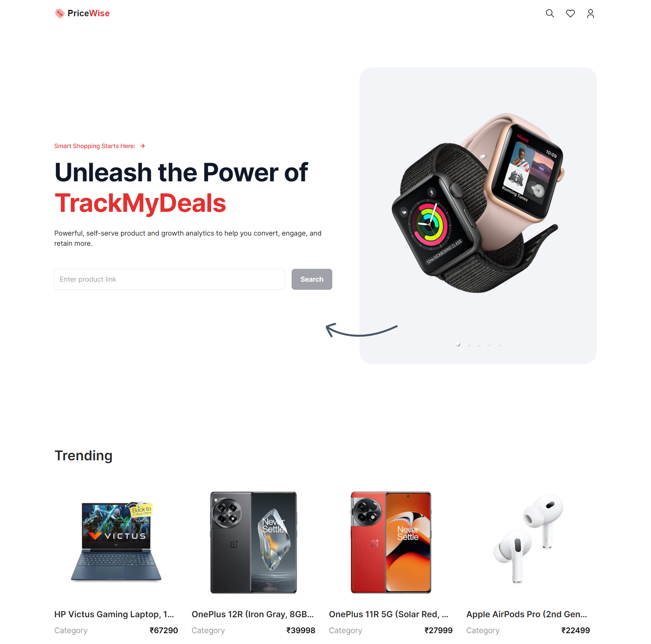Screen dimensions: 651x644
Task: Click the wishlist heart icon
Action: (x=570, y=13)
